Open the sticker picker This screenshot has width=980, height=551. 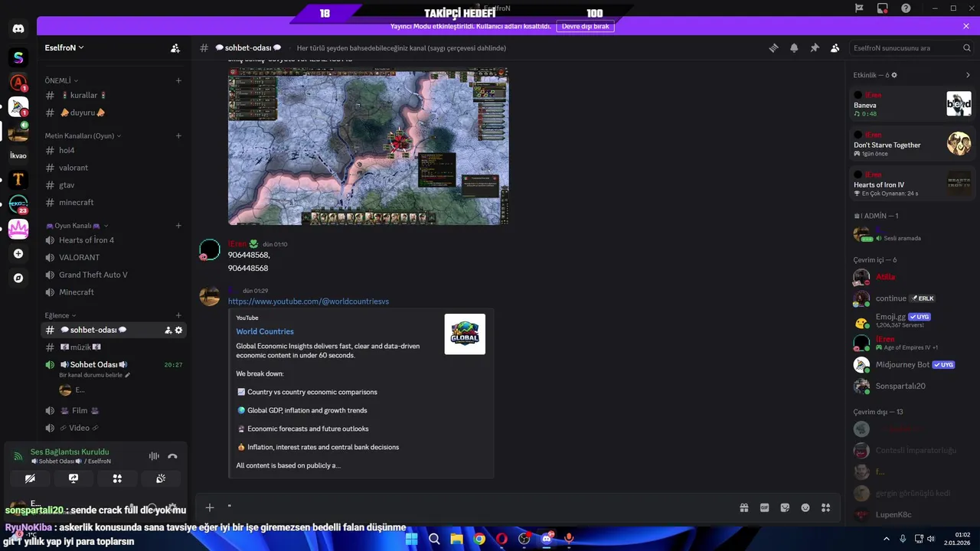(785, 507)
